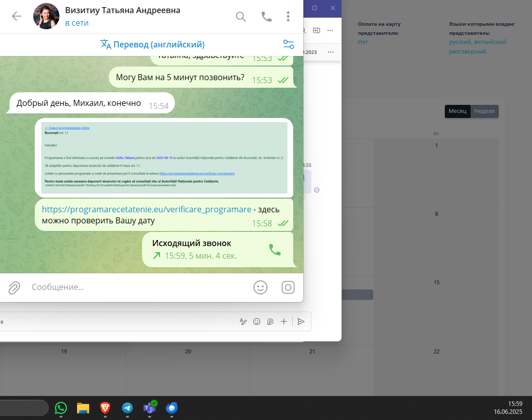Open Brave browser from the taskbar
Screen dimensions: 532x420
(105, 408)
